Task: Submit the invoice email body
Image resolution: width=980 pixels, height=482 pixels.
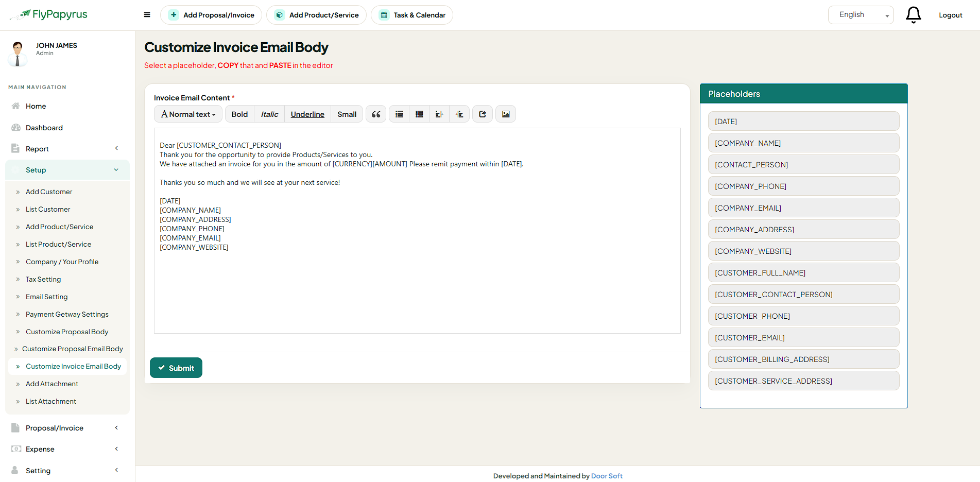Action: click(176, 368)
